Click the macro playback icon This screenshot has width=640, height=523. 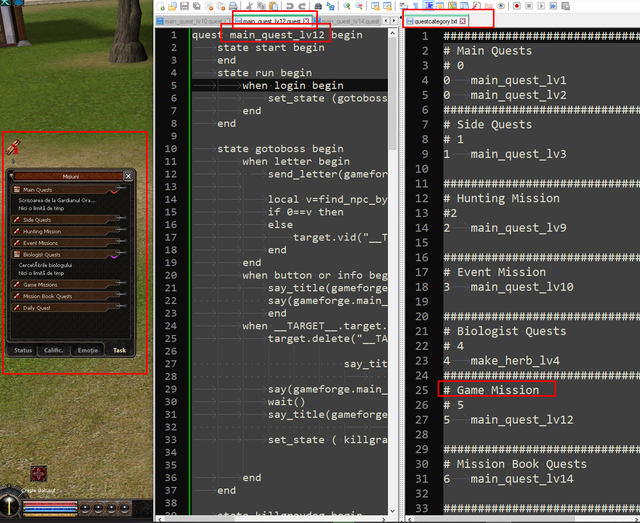[x=542, y=6]
